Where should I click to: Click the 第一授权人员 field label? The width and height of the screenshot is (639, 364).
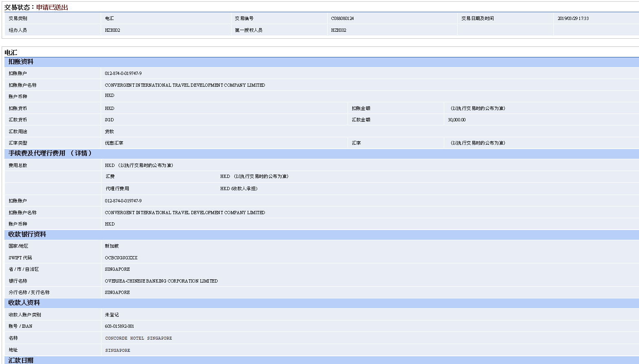(x=249, y=30)
